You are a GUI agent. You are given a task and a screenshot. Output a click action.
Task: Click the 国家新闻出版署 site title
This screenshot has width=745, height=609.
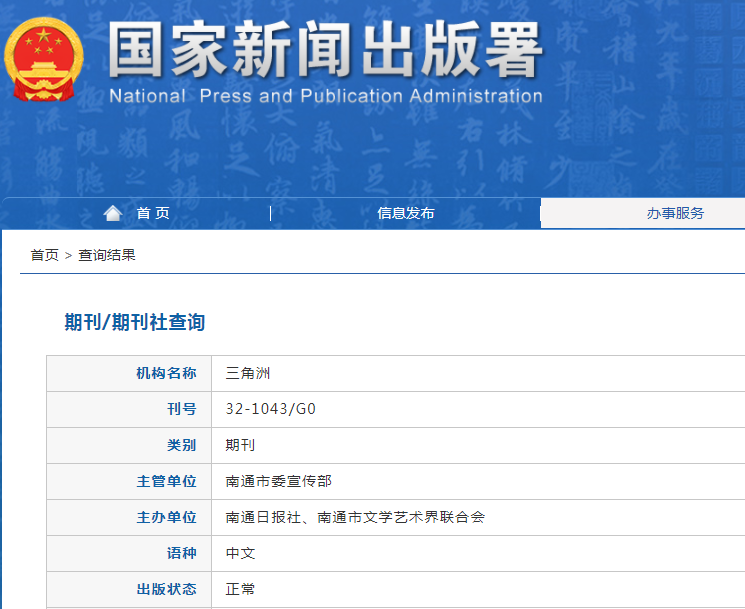pos(325,49)
